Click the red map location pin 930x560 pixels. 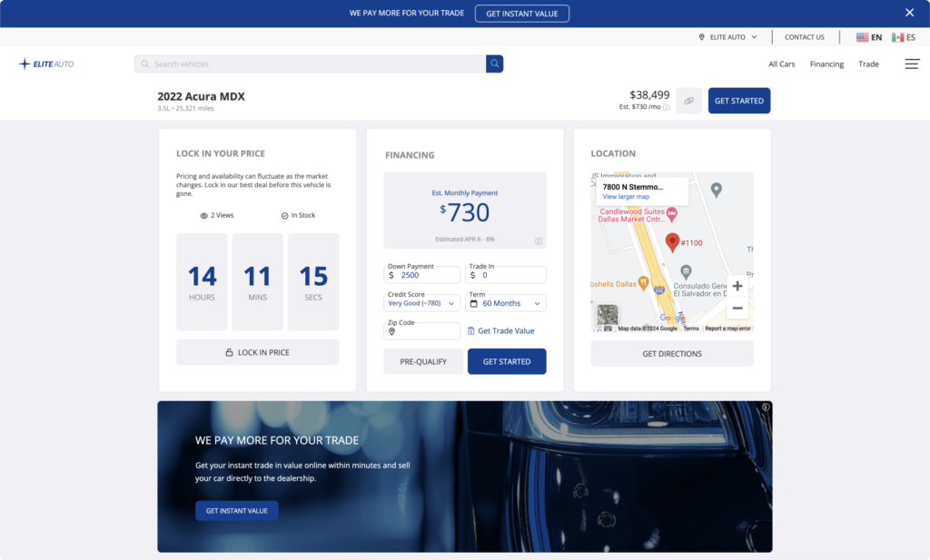pos(672,241)
